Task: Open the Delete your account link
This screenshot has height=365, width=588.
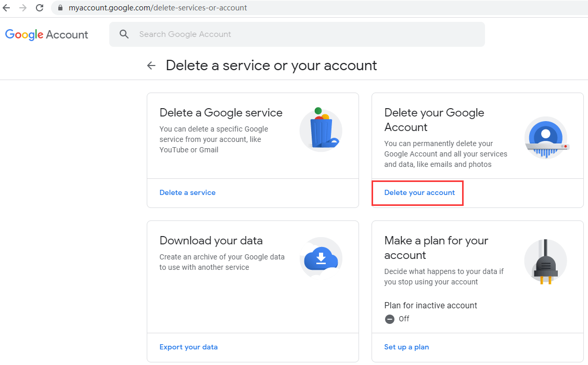Action: pyautogui.click(x=419, y=192)
